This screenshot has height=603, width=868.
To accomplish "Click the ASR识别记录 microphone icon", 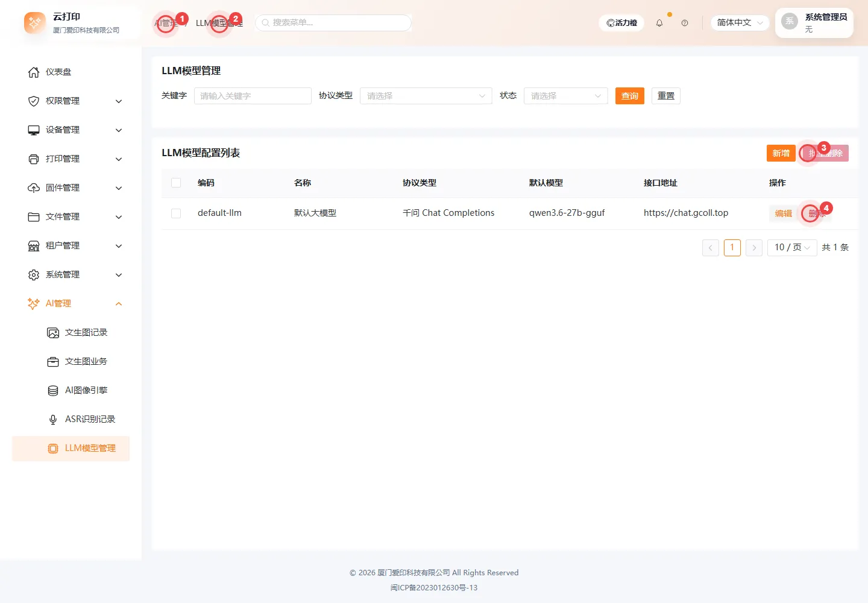I will point(53,420).
